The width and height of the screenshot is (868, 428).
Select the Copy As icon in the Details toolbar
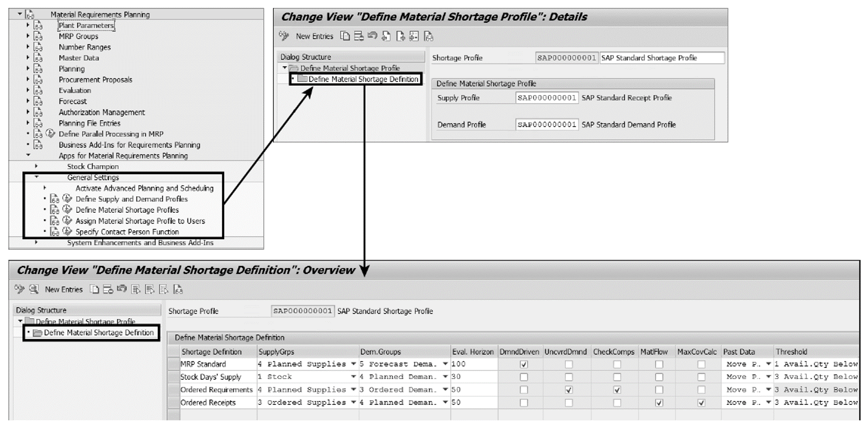point(345,36)
